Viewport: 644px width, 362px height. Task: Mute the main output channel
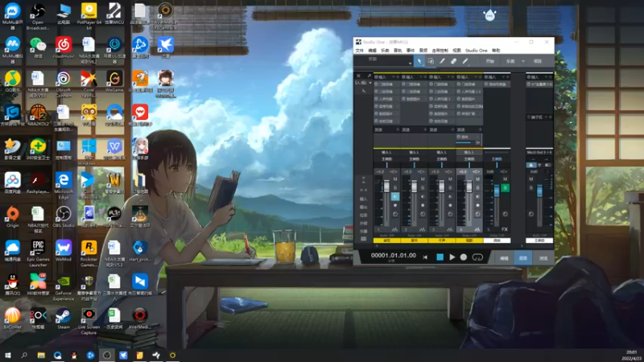[x=531, y=179]
